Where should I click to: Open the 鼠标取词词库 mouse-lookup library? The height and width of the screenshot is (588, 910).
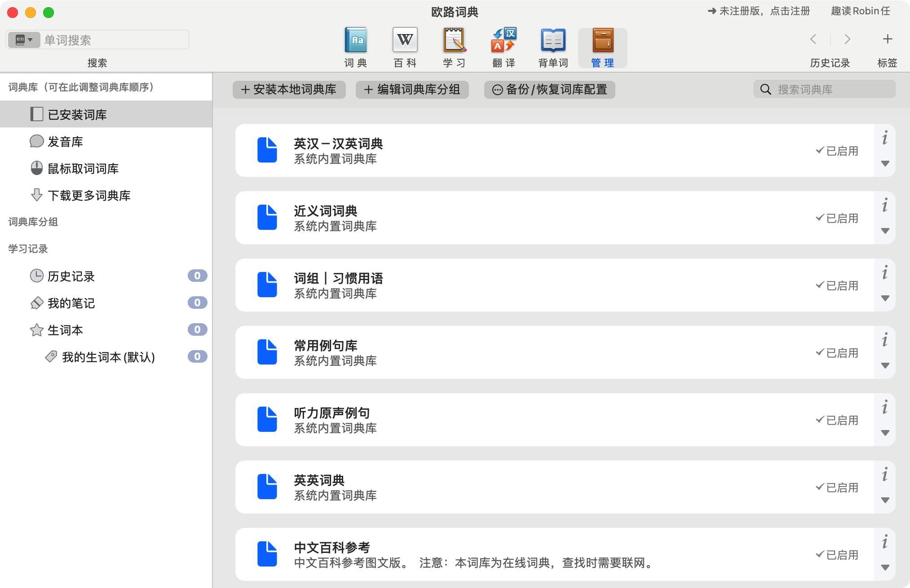tap(84, 169)
